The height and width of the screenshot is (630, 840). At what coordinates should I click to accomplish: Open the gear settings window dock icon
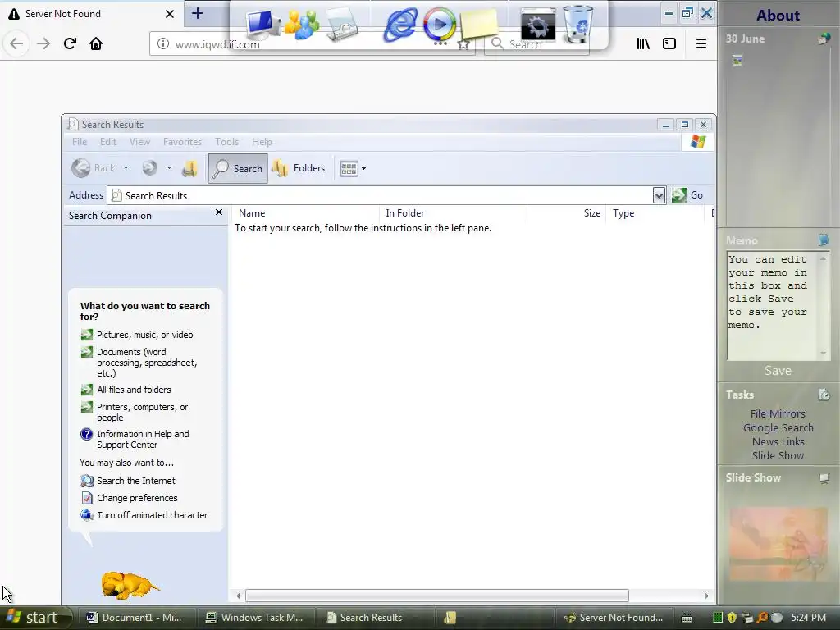pyautogui.click(x=538, y=24)
